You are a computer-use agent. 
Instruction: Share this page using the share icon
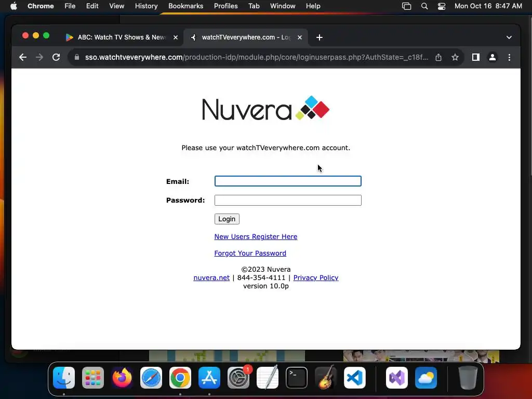[x=438, y=57]
